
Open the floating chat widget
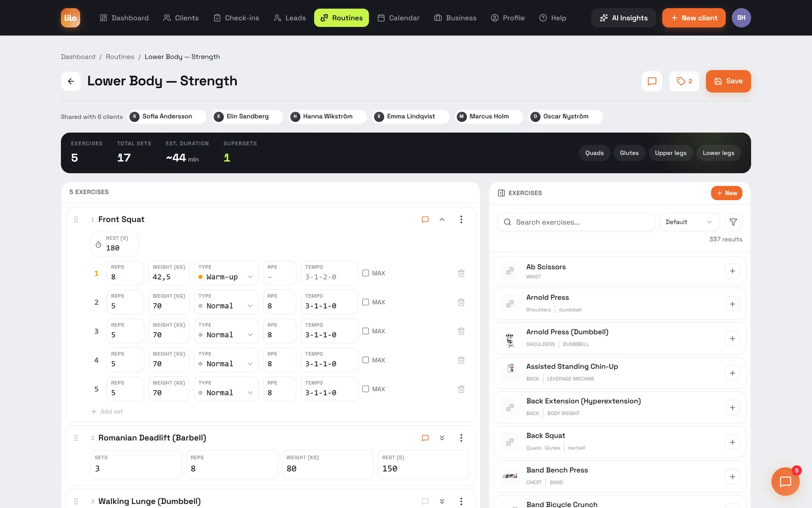coord(786,482)
